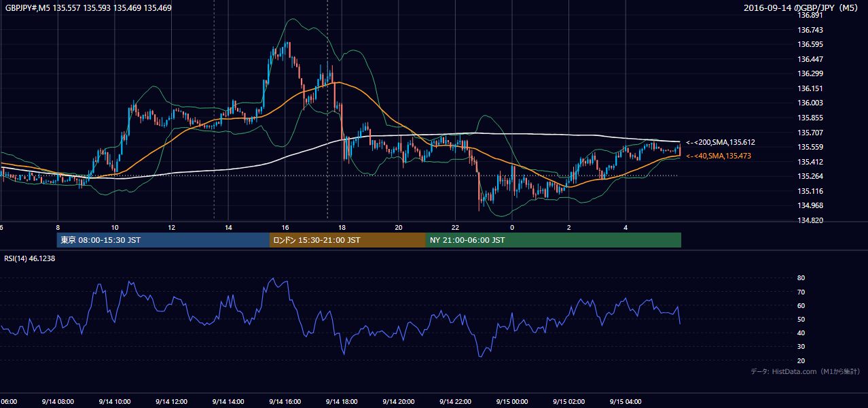This screenshot has width=868, height=408.
Task: Click hour label 14 under the price chart
Action: [228, 227]
